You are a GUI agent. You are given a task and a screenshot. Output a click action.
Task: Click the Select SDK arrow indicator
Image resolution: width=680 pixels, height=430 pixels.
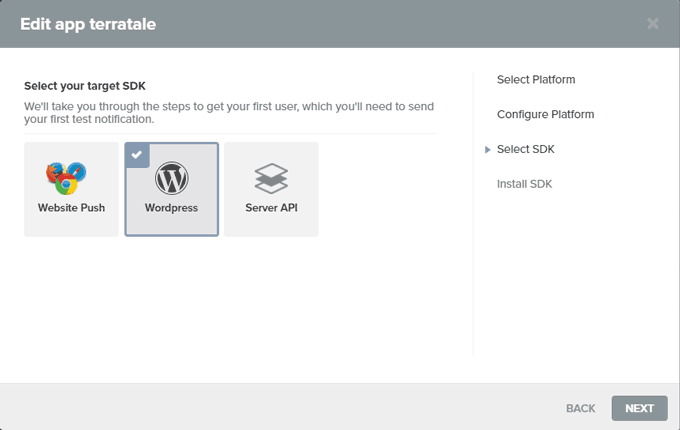click(487, 150)
